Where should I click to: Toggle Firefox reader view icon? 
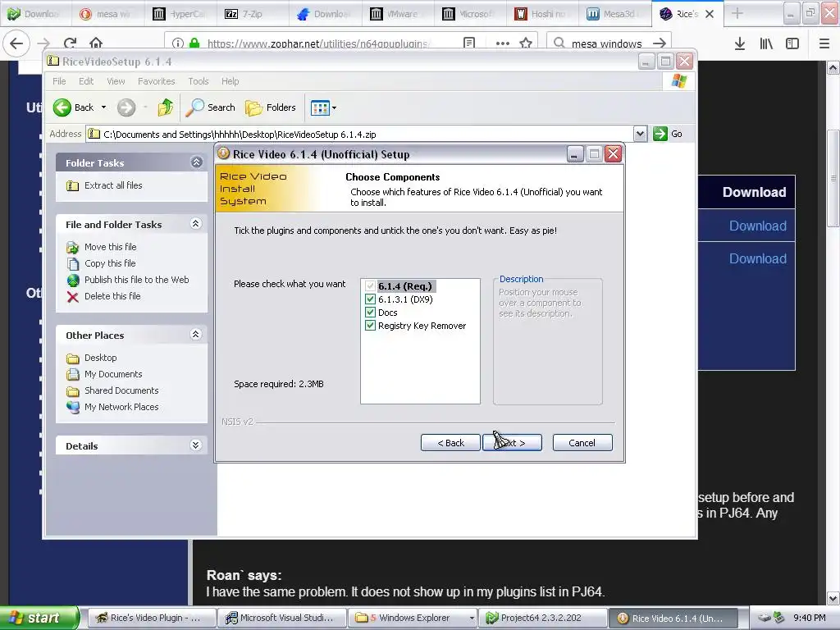point(469,43)
